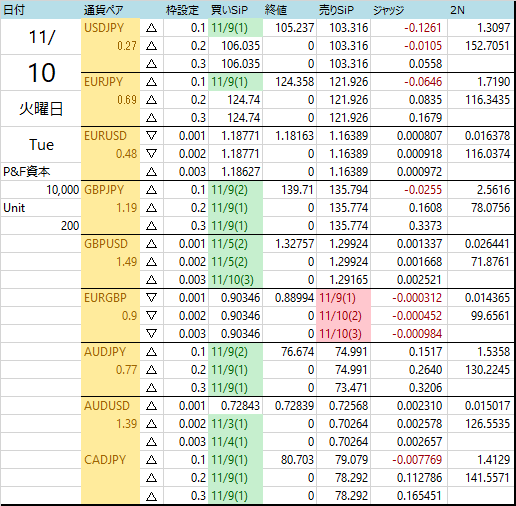The image size is (516, 506).
Task: Select the green 11/3(1) buy SiP cell
Action: coord(236,424)
